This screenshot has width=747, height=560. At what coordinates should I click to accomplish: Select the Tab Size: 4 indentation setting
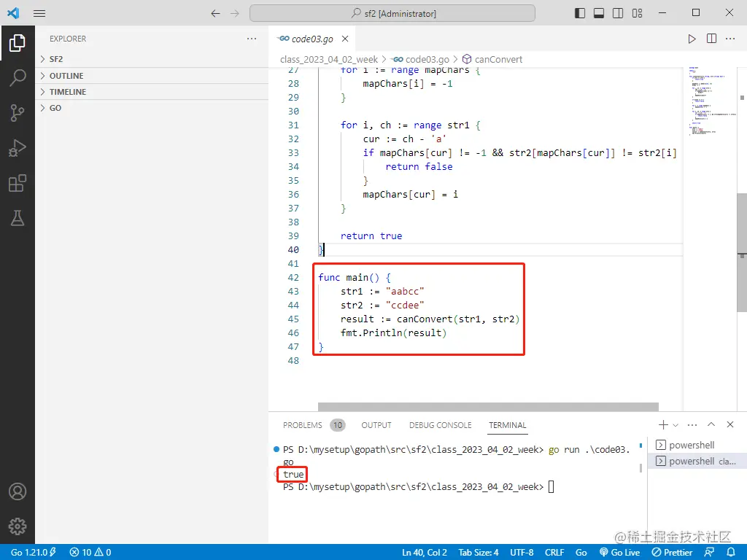(x=479, y=552)
